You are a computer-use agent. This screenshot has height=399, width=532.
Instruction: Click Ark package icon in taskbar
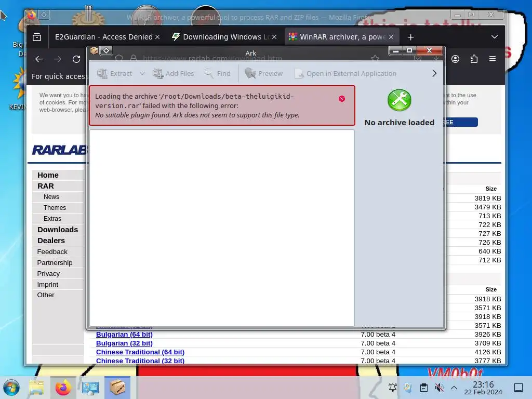click(x=117, y=388)
